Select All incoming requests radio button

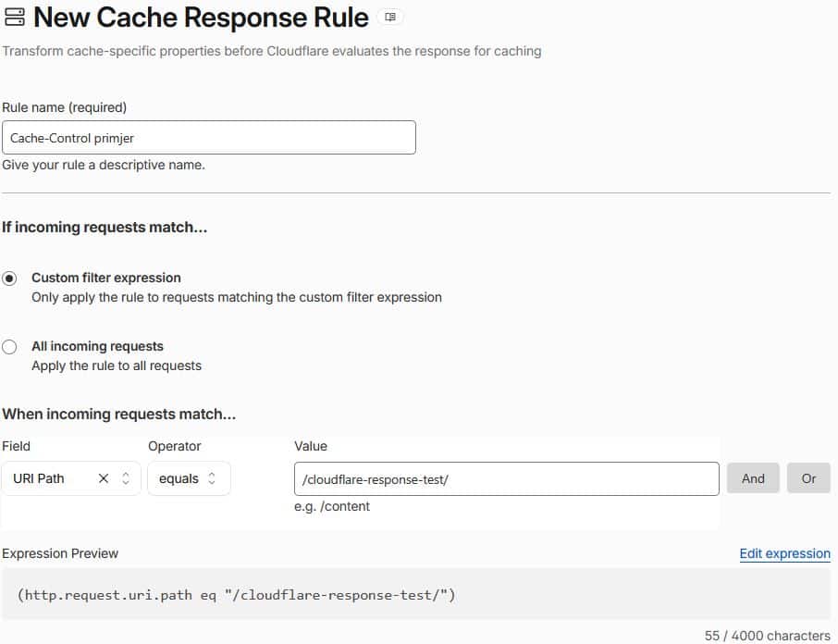point(9,347)
